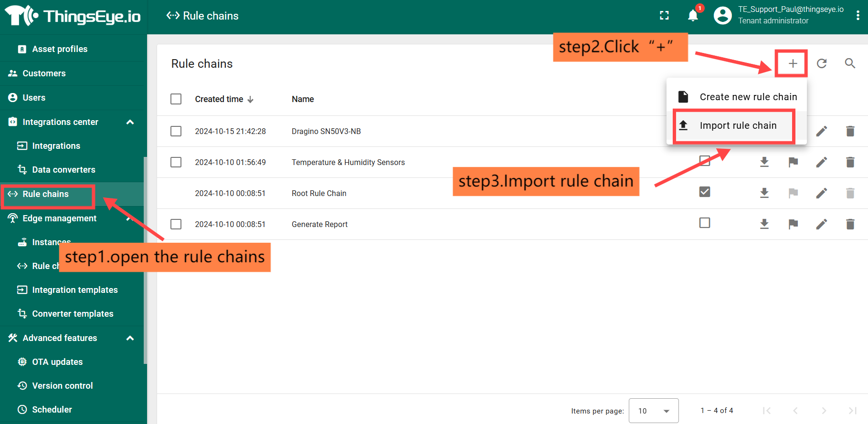Edit the Temperature & Humidity Sensors rule chain
Image resolution: width=868 pixels, height=424 pixels.
[821, 162]
